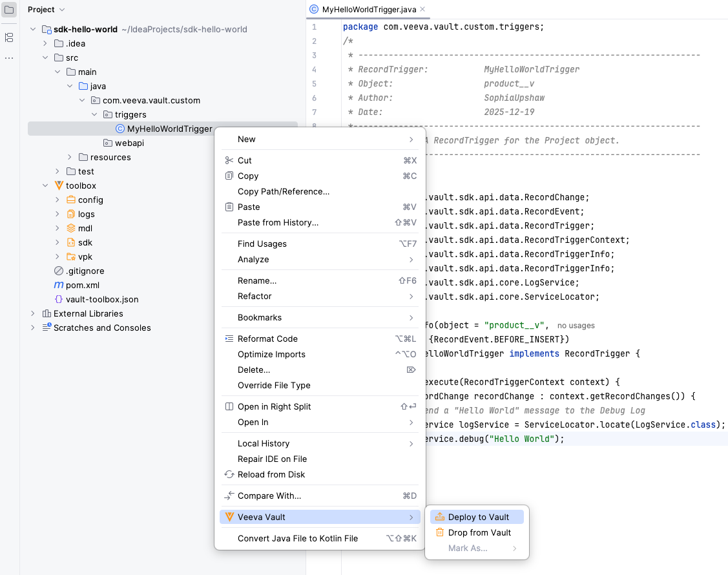Viewport: 728px width, 575px height.
Task: Expand the test folder
Action: click(57, 171)
